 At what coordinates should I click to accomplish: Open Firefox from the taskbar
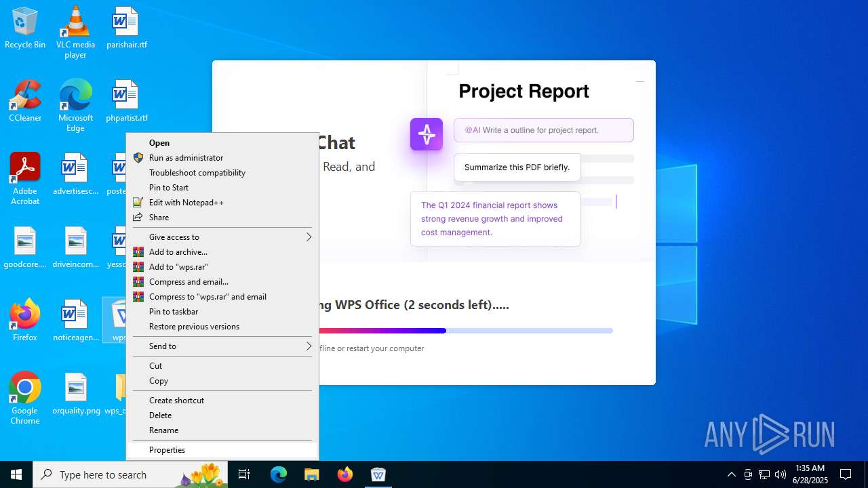344,474
